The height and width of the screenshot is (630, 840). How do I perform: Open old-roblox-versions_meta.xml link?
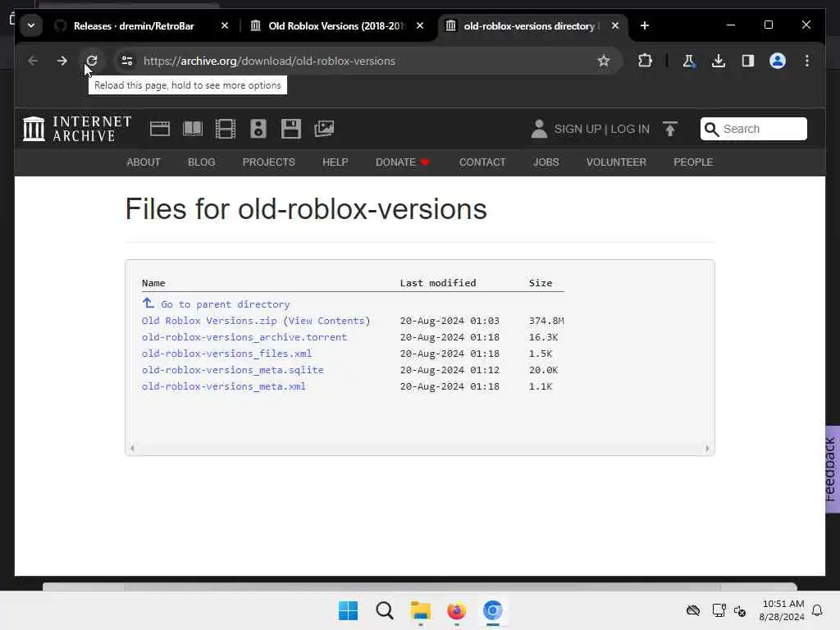point(223,386)
